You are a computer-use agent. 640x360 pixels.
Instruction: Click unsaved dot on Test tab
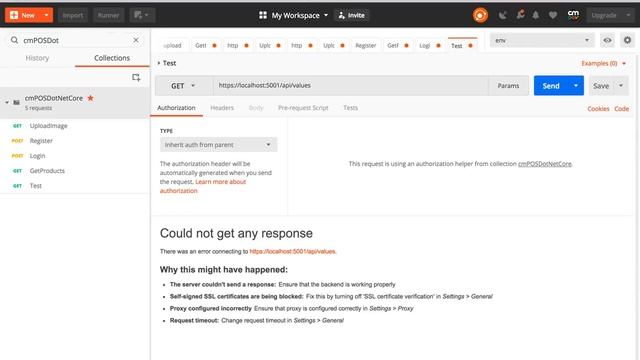point(471,45)
